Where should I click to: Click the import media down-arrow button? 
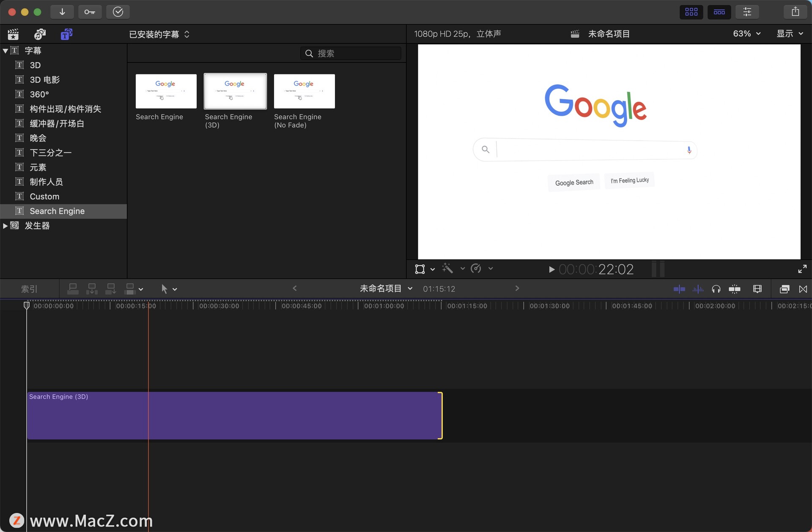click(62, 12)
